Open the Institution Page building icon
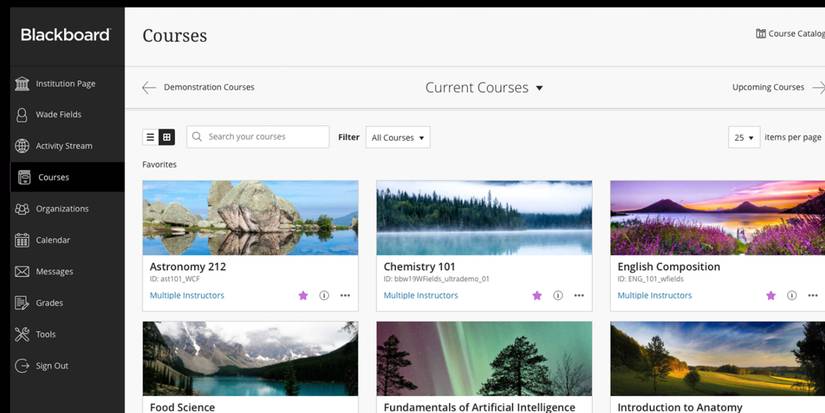 tap(22, 84)
